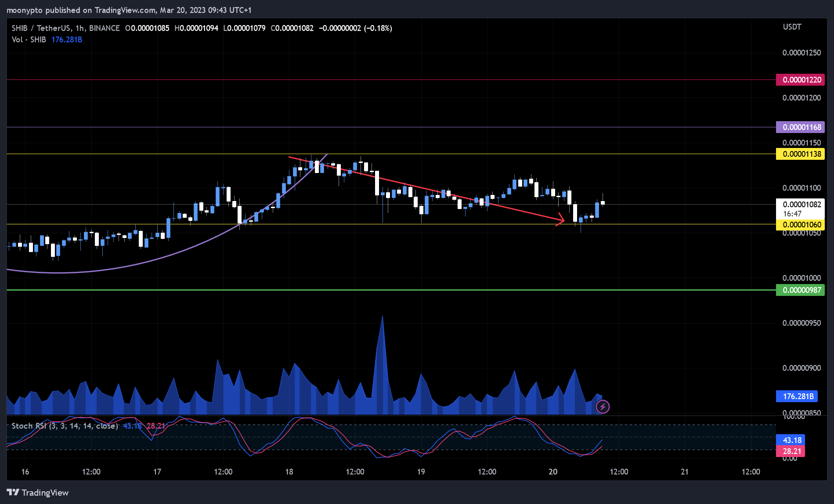Viewport: 834px width, 504px height.
Task: Click the USDT currency label
Action: 792,27
